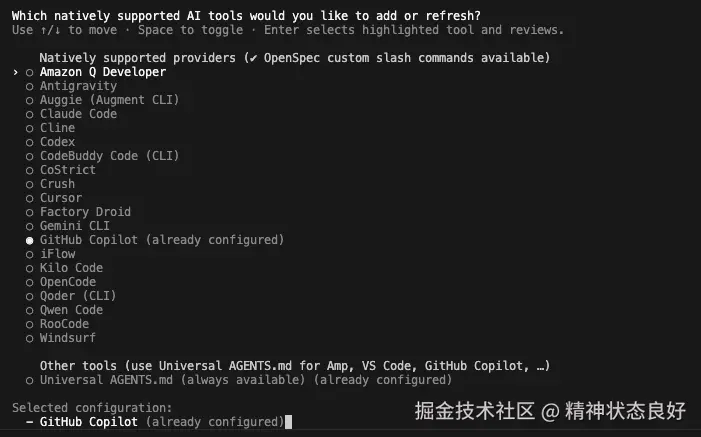Click the filled GitHub Copilot radio circle
This screenshot has height=437, width=701.
(x=30, y=240)
